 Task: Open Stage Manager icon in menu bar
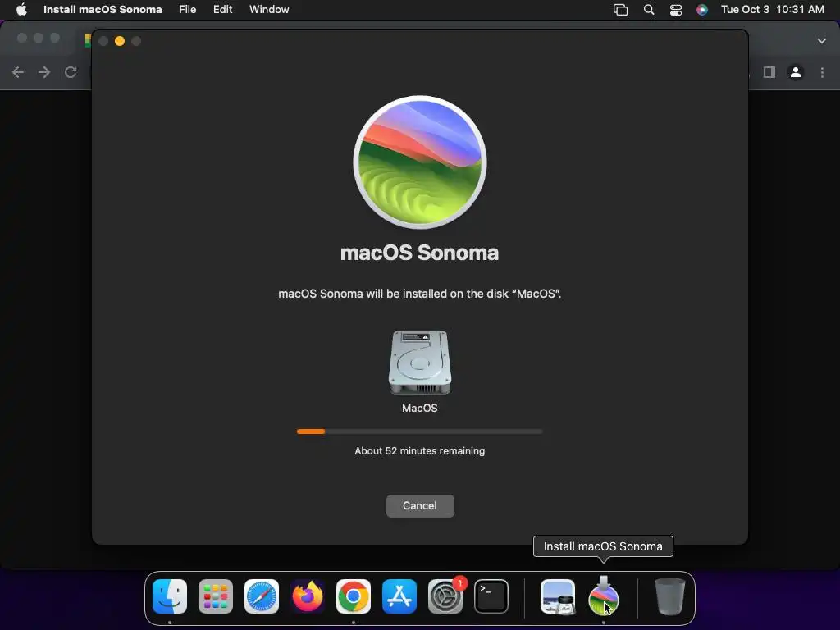620,10
